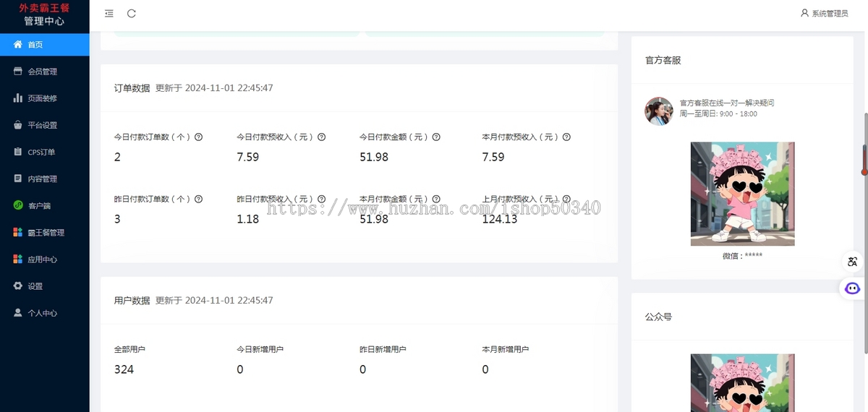Image resolution: width=868 pixels, height=412 pixels.
Task: Click the 昨日付款订单数 value 3
Action: pyautogui.click(x=117, y=219)
